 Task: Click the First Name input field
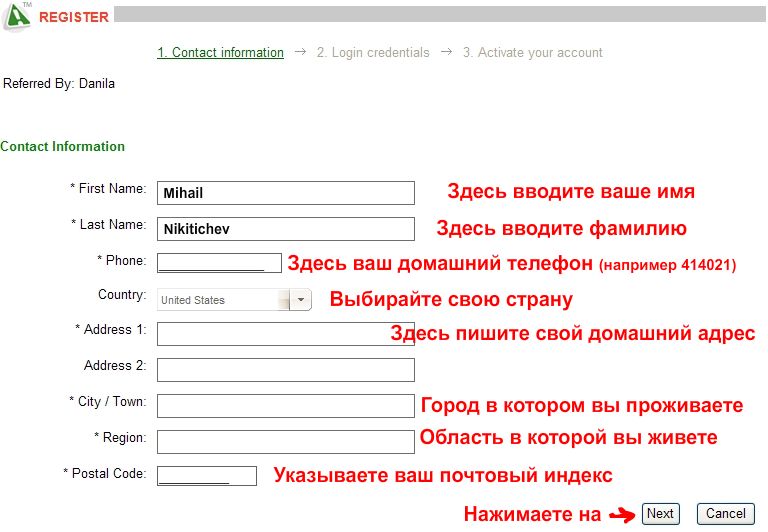(x=286, y=193)
